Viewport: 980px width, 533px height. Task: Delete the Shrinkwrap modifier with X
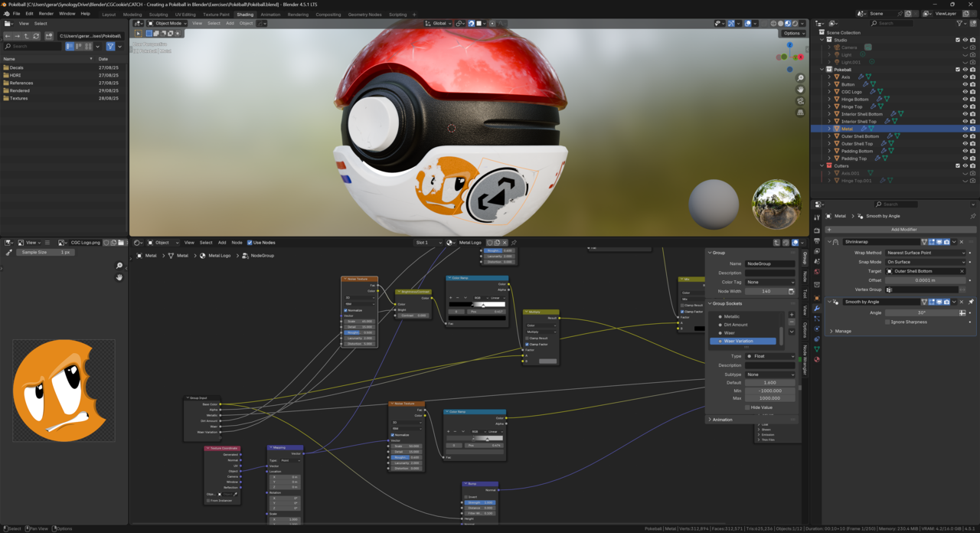(x=962, y=242)
